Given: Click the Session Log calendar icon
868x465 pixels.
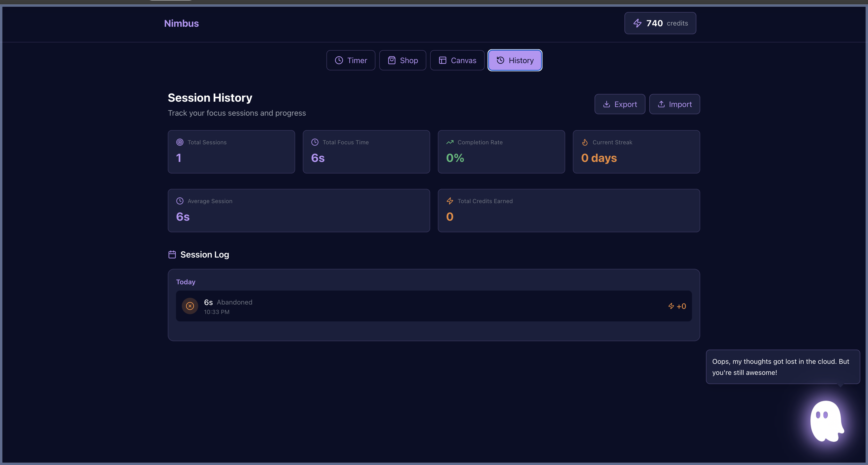Looking at the screenshot, I should [x=172, y=255].
